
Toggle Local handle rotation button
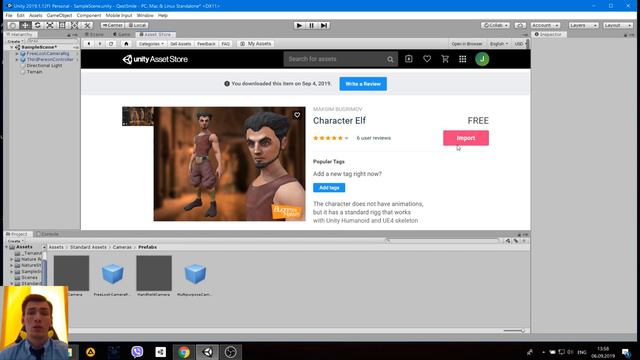tap(137, 25)
